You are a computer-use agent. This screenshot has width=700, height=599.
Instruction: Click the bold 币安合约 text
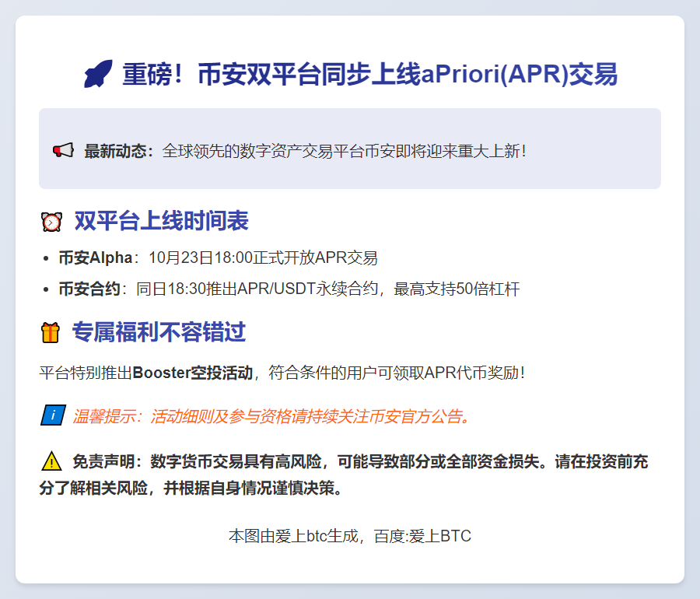tap(89, 289)
